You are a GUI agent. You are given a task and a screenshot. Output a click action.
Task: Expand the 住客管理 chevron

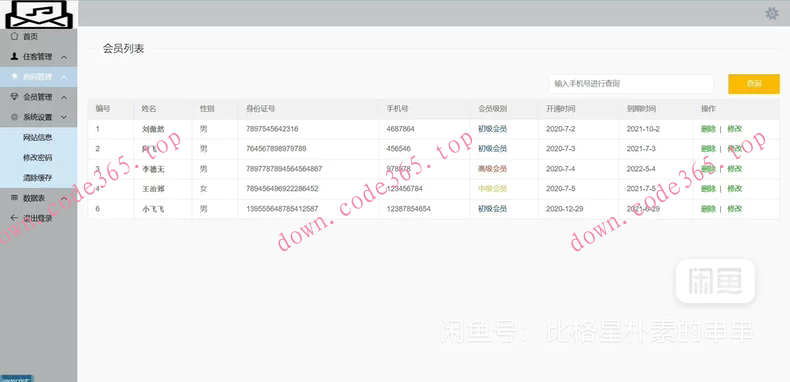coord(64,57)
